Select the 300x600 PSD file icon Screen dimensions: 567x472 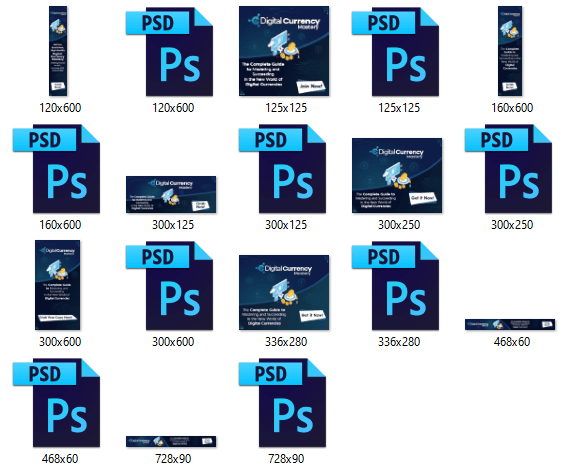pos(169,286)
